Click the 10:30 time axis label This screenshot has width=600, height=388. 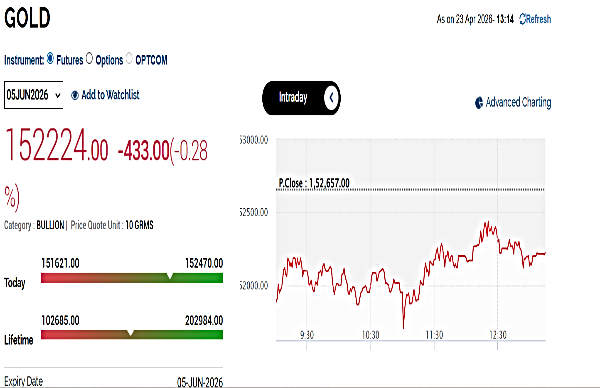click(x=370, y=335)
